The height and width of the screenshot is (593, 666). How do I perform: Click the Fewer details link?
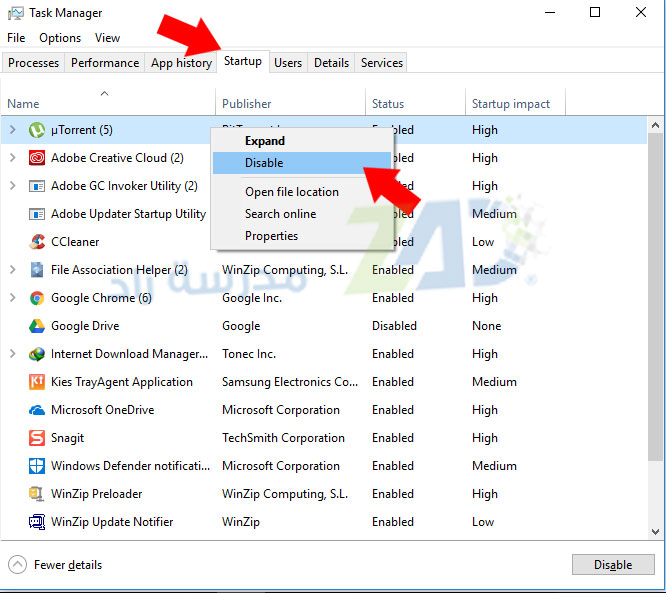point(68,565)
